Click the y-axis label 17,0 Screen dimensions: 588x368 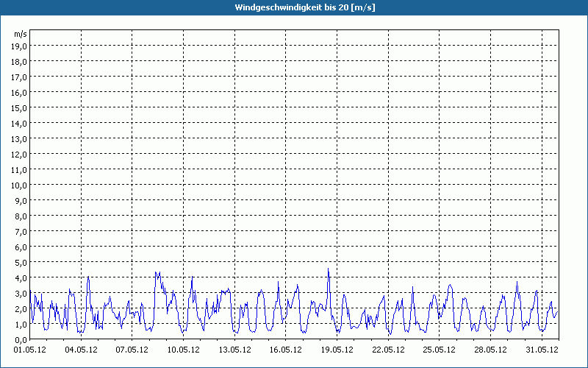[18, 77]
